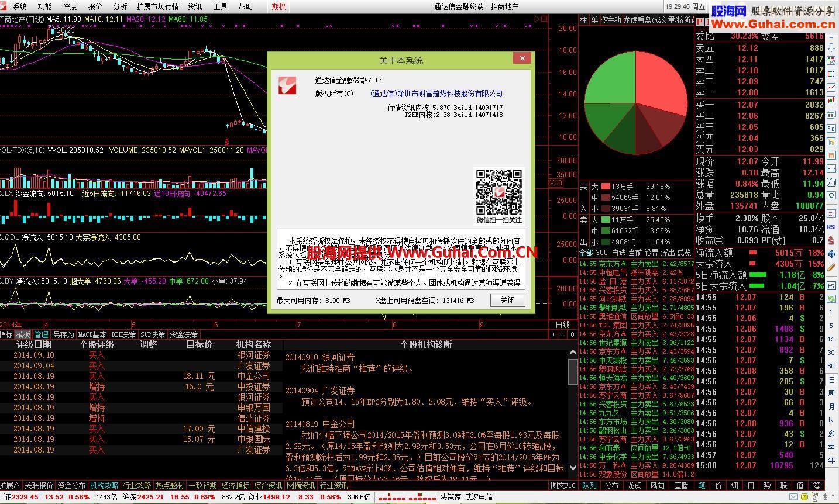Select the 资金决策 template tab
This screenshot has height=504, width=839.
coord(184,334)
